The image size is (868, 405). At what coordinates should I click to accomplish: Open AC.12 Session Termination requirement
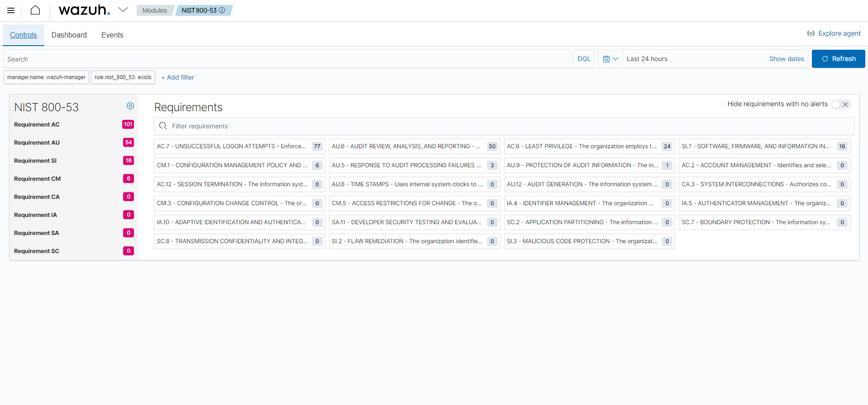239,184
